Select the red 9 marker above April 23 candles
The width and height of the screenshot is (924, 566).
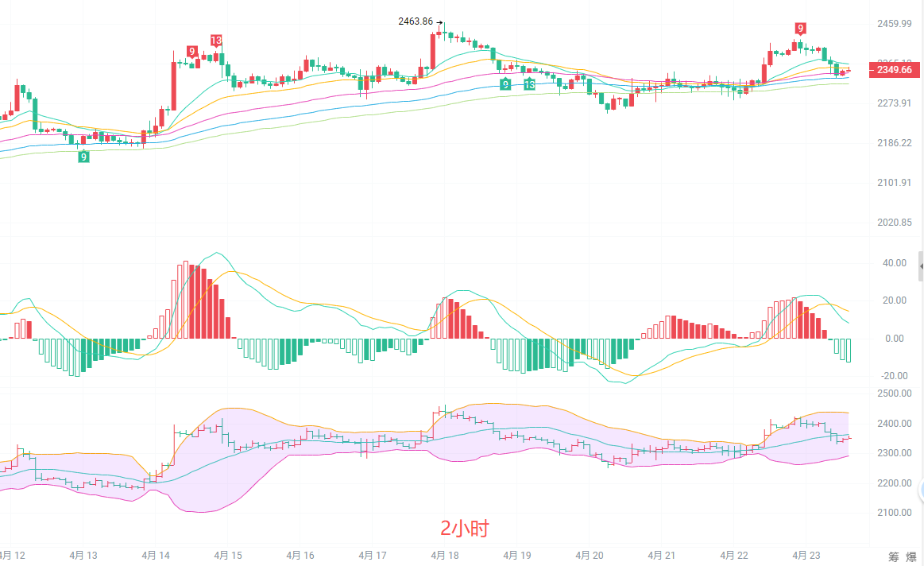pyautogui.click(x=802, y=28)
